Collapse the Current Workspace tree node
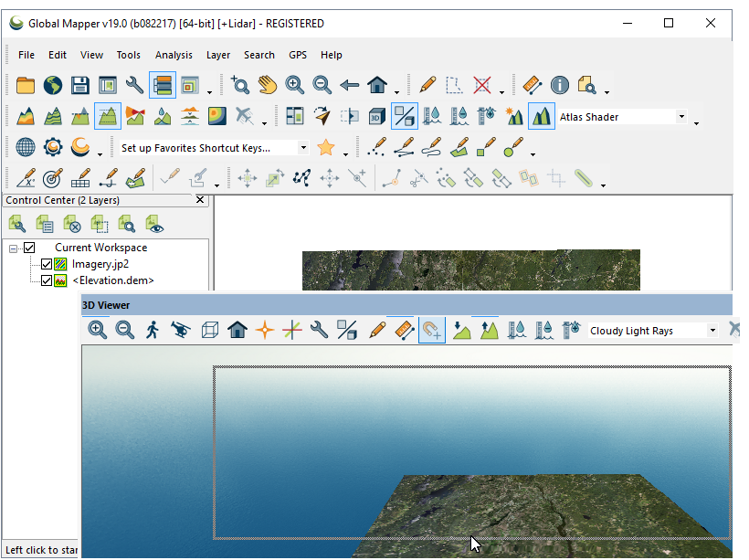Image resolution: width=749 pixels, height=560 pixels. coord(14,248)
